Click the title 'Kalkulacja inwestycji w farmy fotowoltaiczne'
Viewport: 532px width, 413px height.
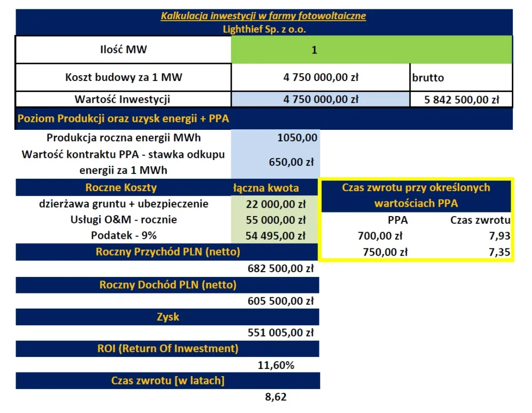coord(263,16)
